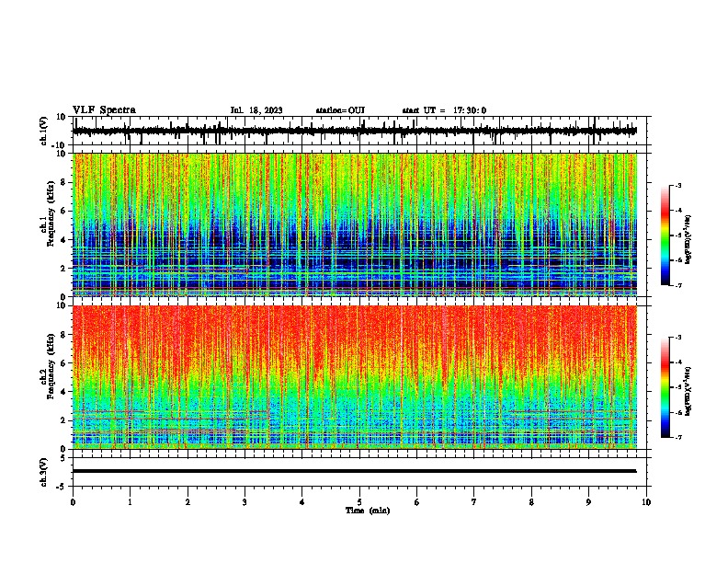Click the ch.1 spectrogram plot
Viewport: 728px width, 563px height.
(355, 224)
